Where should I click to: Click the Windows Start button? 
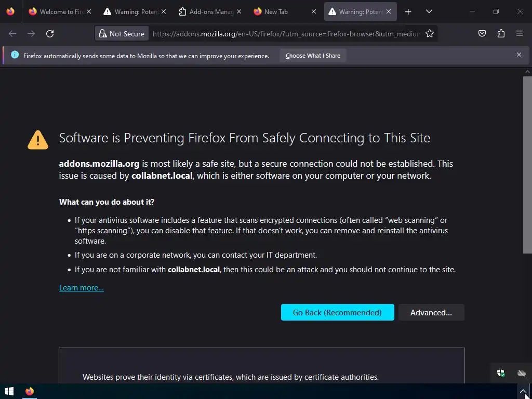[9, 391]
